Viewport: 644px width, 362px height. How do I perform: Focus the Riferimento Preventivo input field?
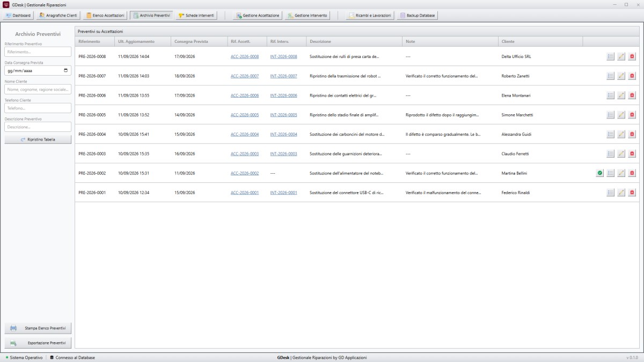tap(38, 52)
